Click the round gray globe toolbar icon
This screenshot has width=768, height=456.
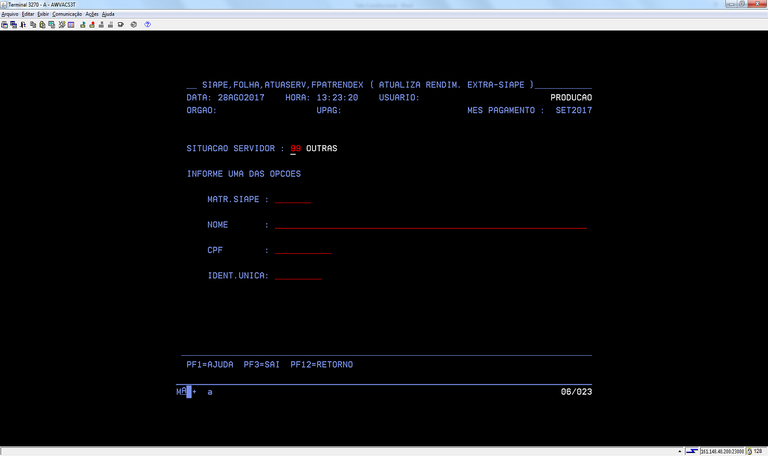pyautogui.click(x=134, y=24)
